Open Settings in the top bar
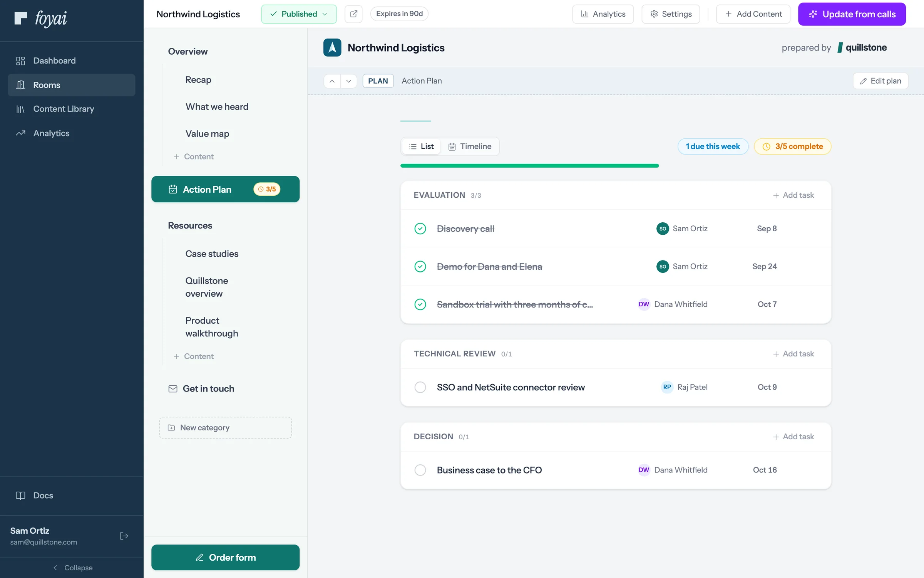This screenshot has width=924, height=578. pyautogui.click(x=671, y=14)
